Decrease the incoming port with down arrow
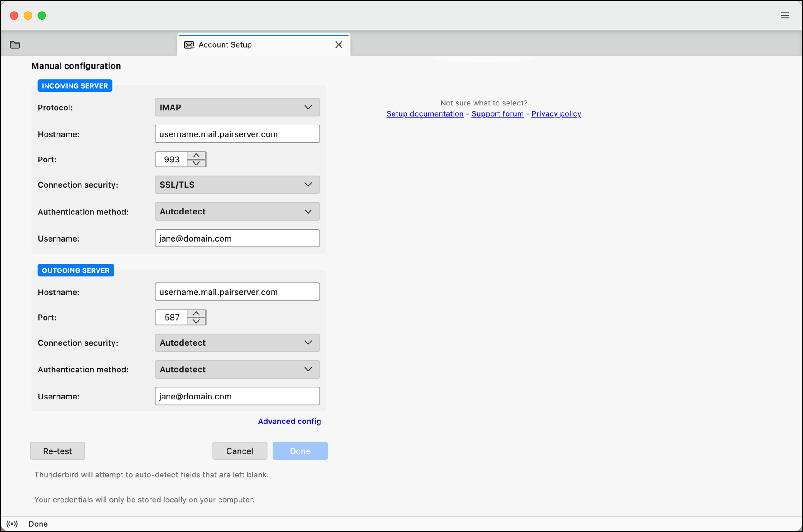The image size is (803, 532). (x=196, y=163)
